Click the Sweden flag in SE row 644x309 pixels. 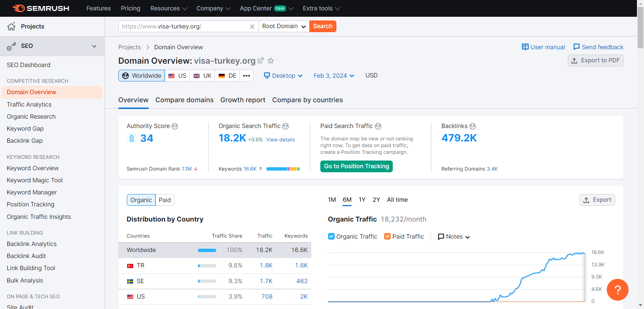[x=130, y=281]
